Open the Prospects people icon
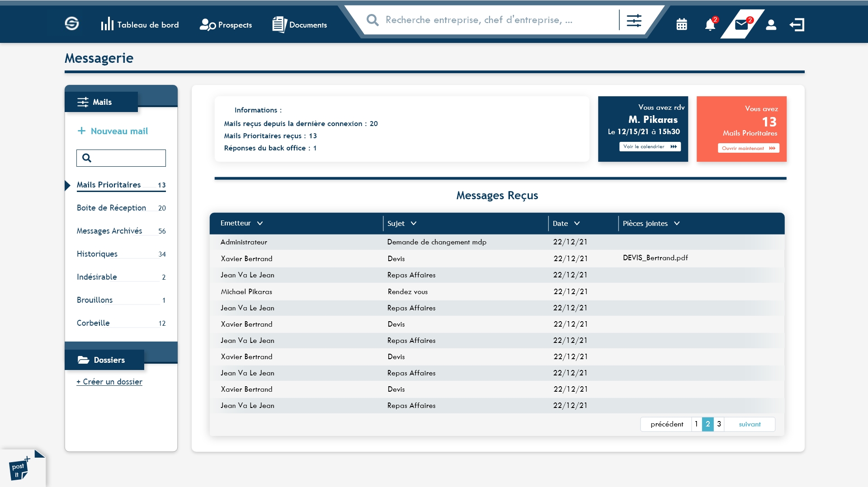This screenshot has width=868, height=487. 208,24
